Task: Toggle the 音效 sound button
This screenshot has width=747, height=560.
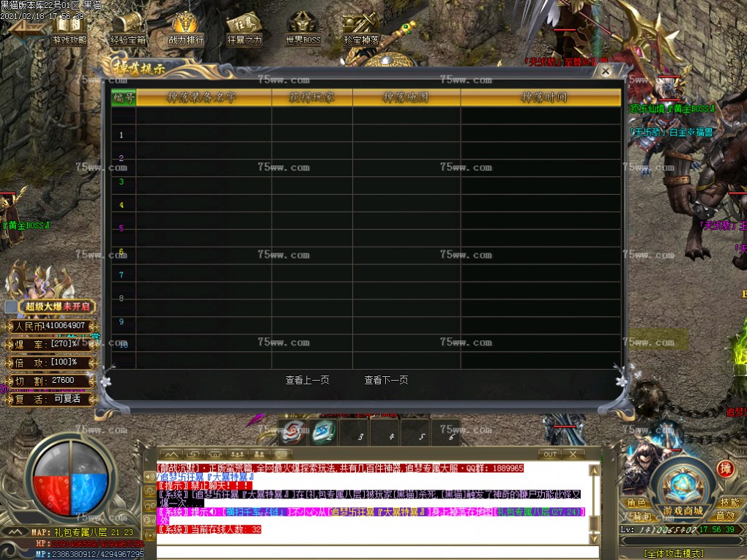Action: (x=724, y=516)
